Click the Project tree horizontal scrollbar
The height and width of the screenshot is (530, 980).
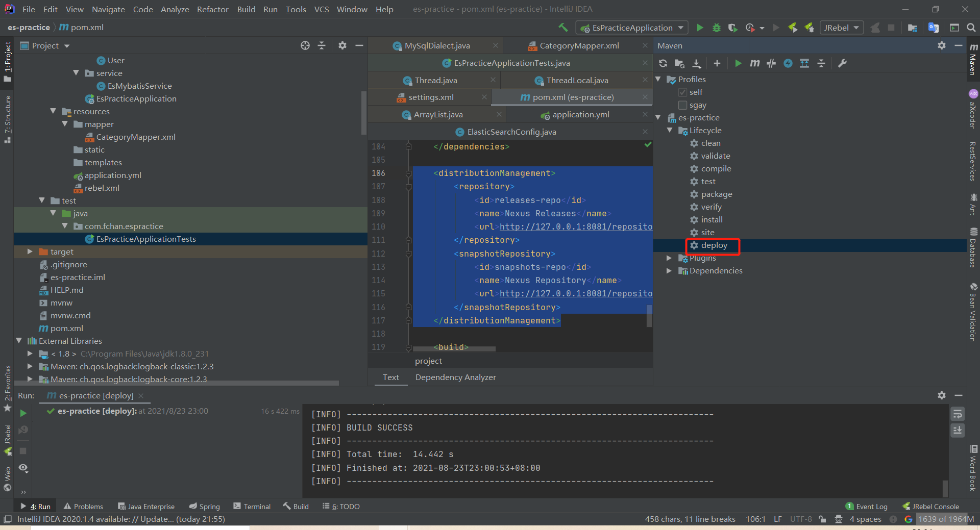pyautogui.click(x=177, y=383)
